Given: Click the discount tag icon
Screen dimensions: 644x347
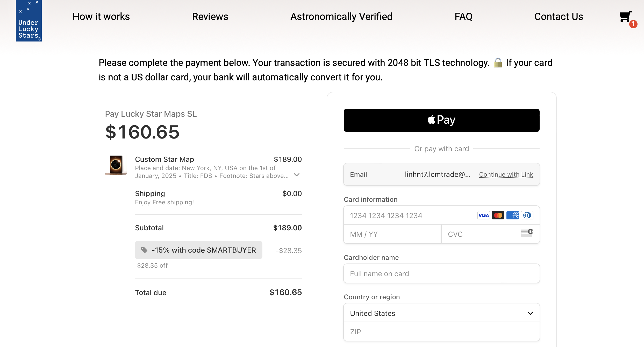Looking at the screenshot, I should 144,250.
